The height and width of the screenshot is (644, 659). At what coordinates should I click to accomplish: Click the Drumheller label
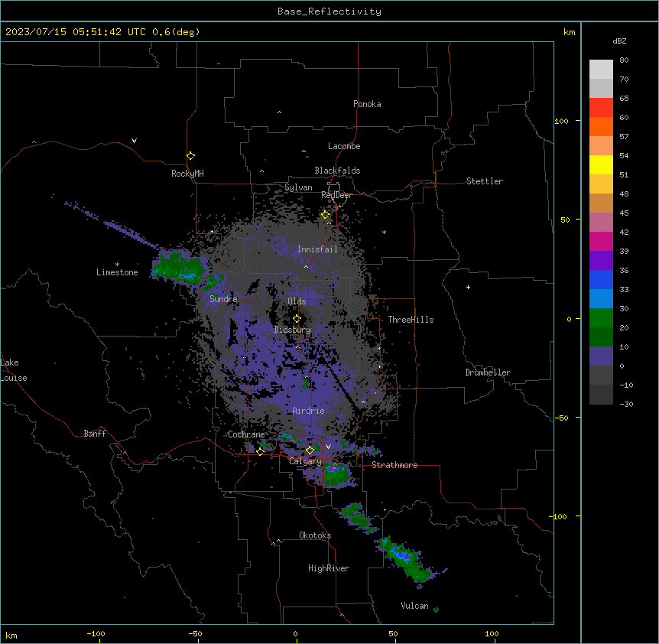488,372
